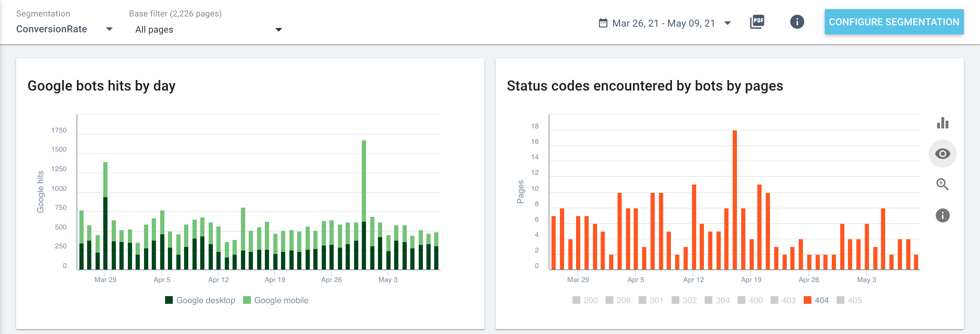Click 'Apr 19' label on status codes chart
Viewport: 980px width, 334px height.
click(751, 280)
